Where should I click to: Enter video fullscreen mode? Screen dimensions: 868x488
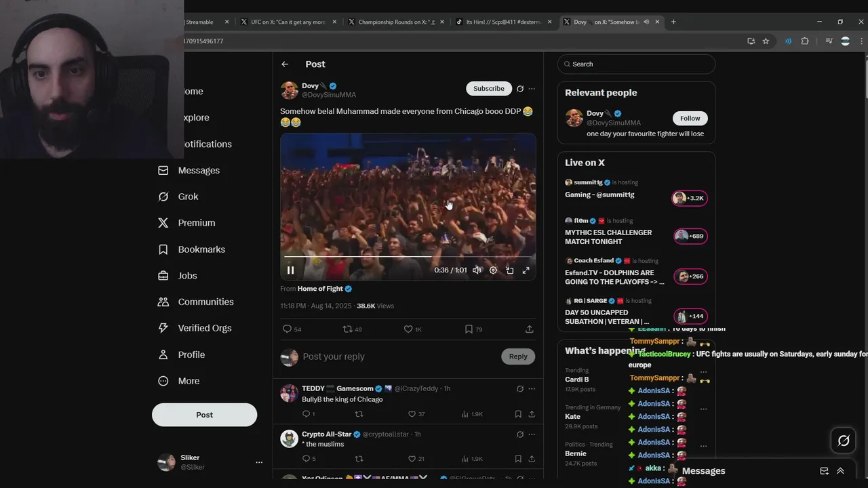point(526,270)
